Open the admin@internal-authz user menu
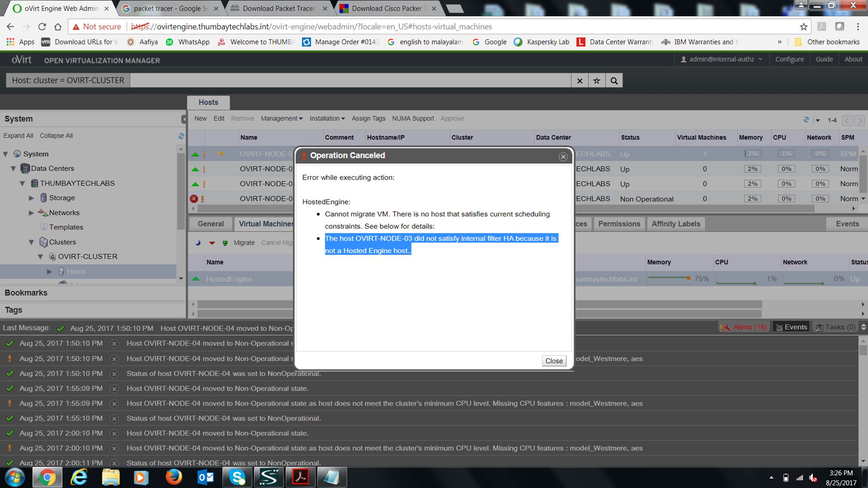The width and height of the screenshot is (868, 488). 722,59
